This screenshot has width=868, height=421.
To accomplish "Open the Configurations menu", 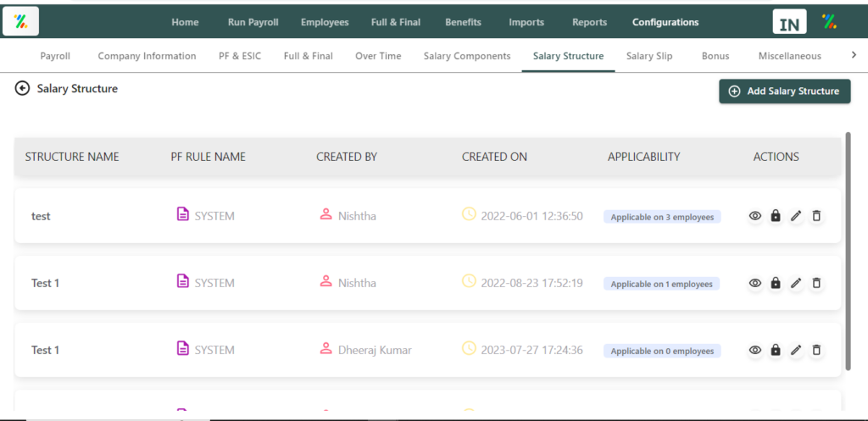I will [x=665, y=22].
